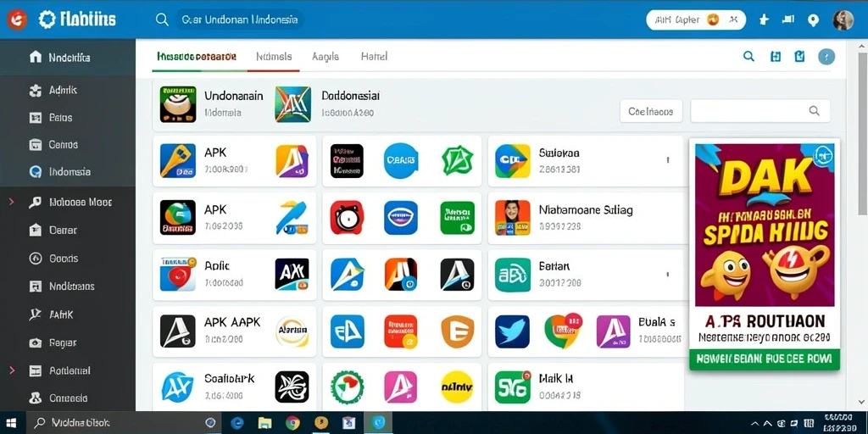
Task: Click the round blue icon beside tabs
Action: click(x=826, y=57)
